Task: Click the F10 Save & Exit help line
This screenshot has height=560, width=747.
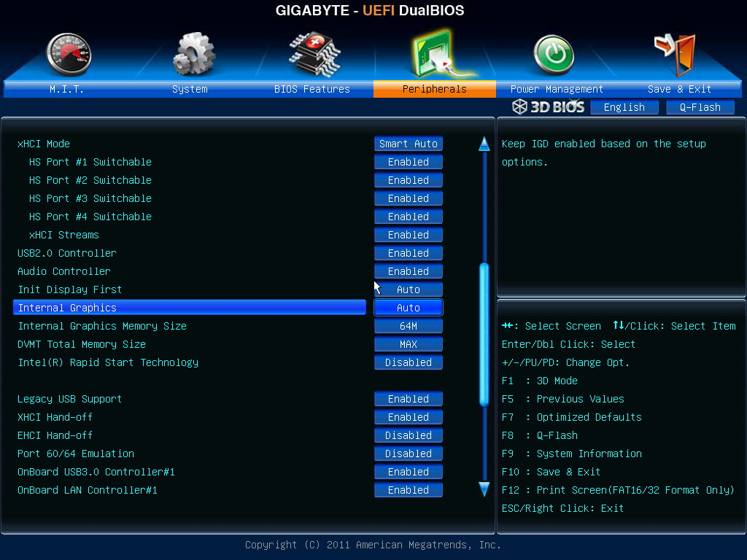Action: (x=551, y=472)
